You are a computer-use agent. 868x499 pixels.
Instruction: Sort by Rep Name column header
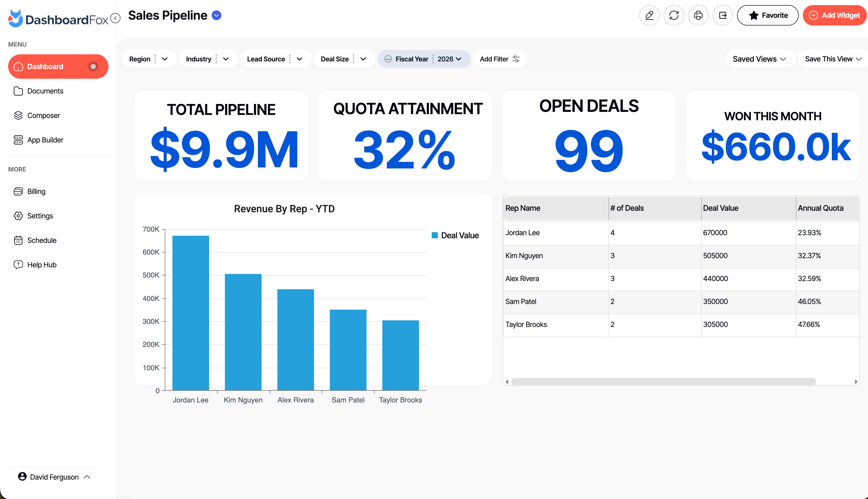[x=555, y=208]
